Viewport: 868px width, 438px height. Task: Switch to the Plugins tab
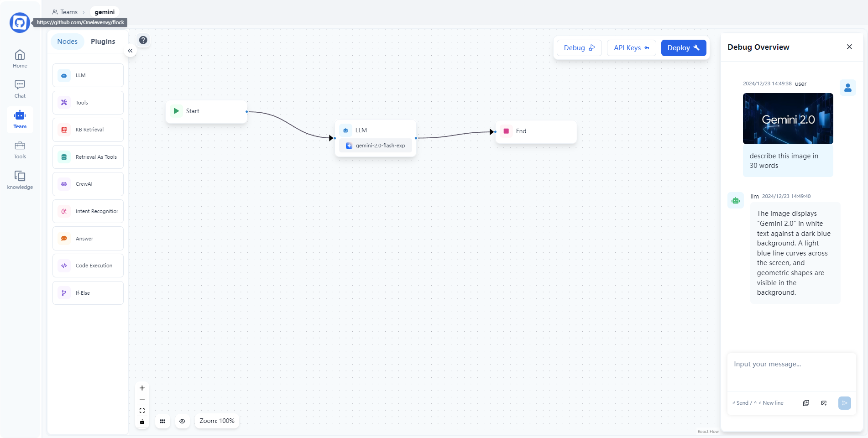[x=103, y=42]
